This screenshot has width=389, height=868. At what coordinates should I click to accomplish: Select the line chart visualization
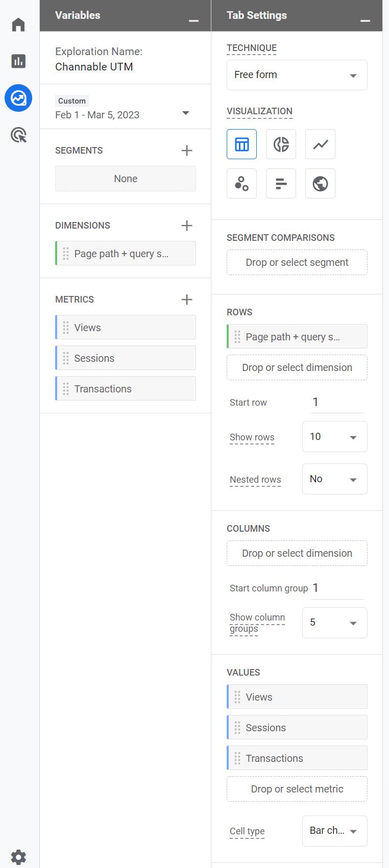click(320, 144)
